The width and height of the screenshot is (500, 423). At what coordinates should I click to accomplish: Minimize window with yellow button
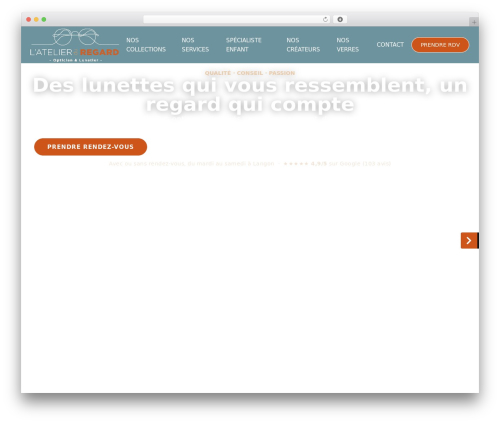pyautogui.click(x=36, y=19)
